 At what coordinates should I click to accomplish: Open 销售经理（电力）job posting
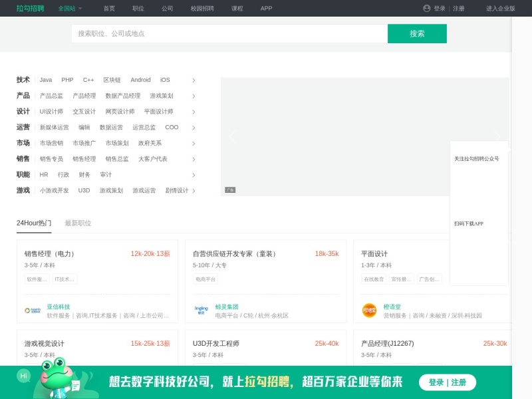[x=49, y=254]
